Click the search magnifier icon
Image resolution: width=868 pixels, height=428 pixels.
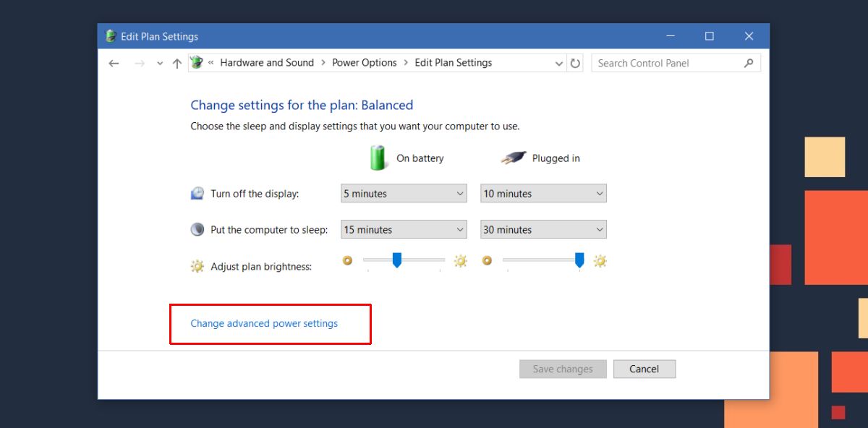tap(749, 63)
